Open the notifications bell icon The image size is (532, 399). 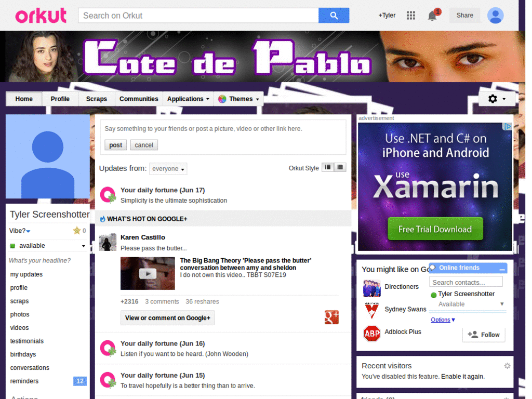(x=432, y=16)
